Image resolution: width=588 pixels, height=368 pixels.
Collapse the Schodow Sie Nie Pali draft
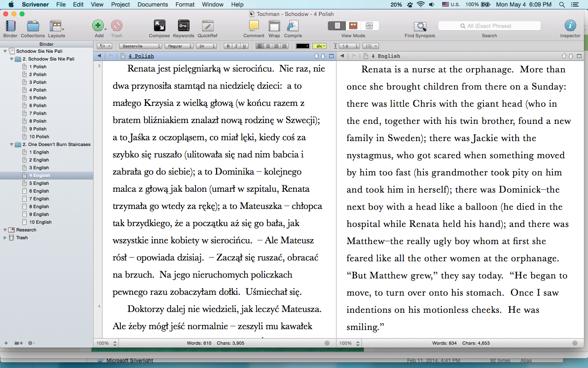pyautogui.click(x=5, y=51)
